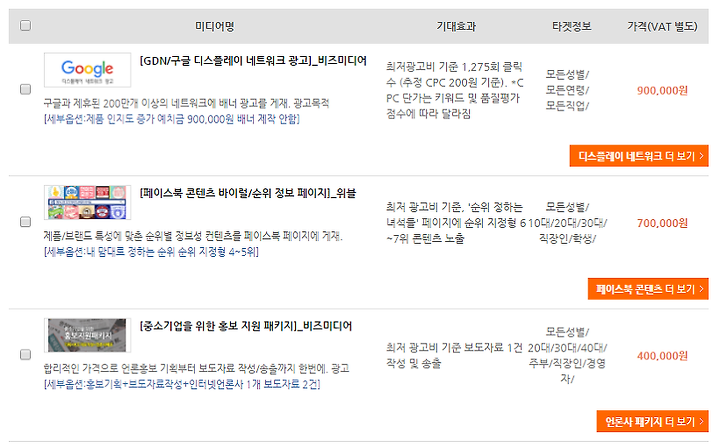Click the 타겟정보 column header
Screen dimensions: 720x448
click(571, 26)
